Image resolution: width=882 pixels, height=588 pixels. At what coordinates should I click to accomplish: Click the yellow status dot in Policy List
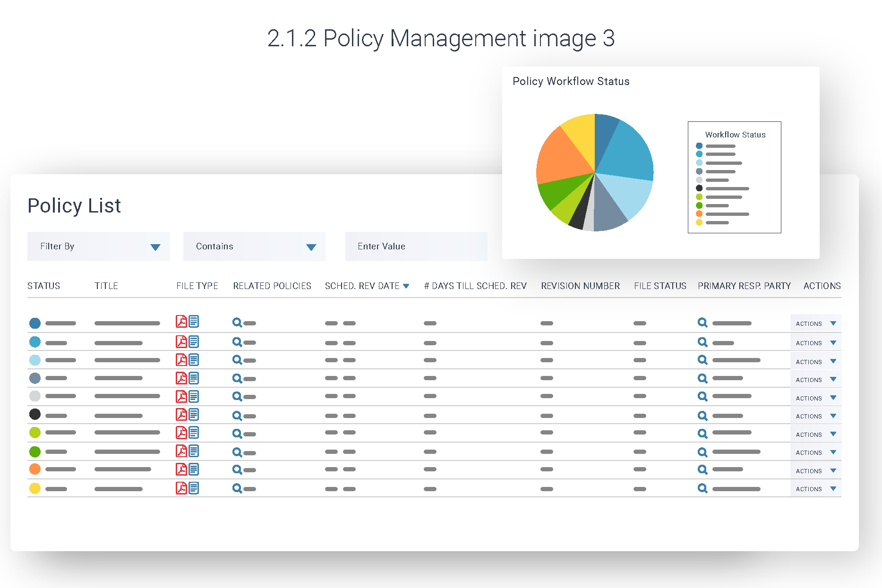[35, 488]
